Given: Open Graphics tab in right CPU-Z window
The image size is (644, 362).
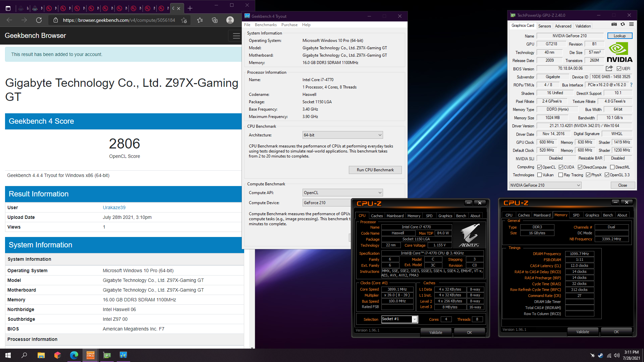Looking at the screenshot, I should tap(592, 215).
